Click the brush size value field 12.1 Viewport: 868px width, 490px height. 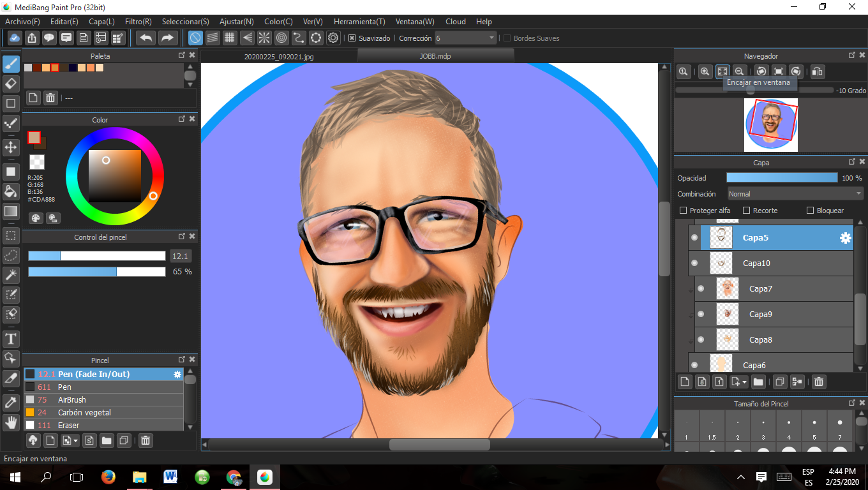181,256
